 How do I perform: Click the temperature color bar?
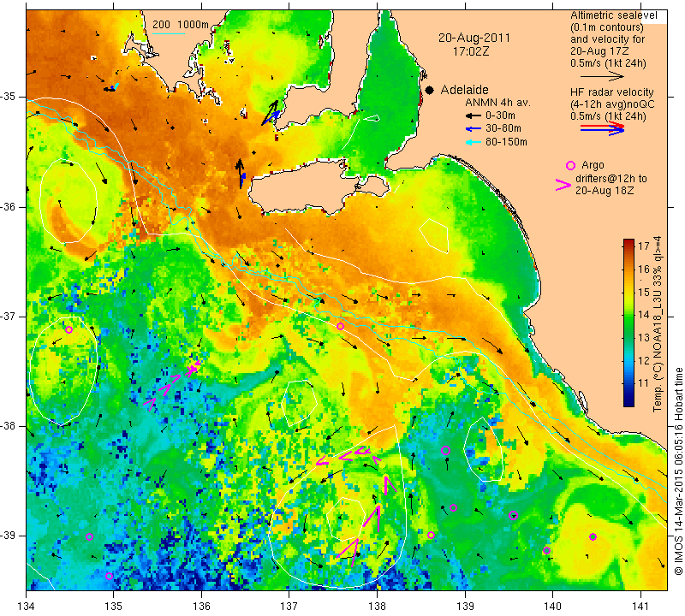(x=628, y=323)
